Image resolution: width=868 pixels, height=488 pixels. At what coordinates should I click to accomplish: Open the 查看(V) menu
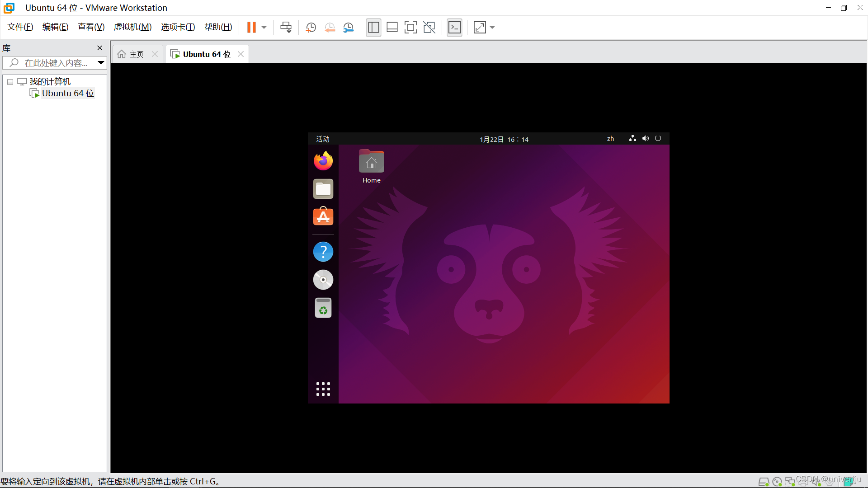click(91, 27)
